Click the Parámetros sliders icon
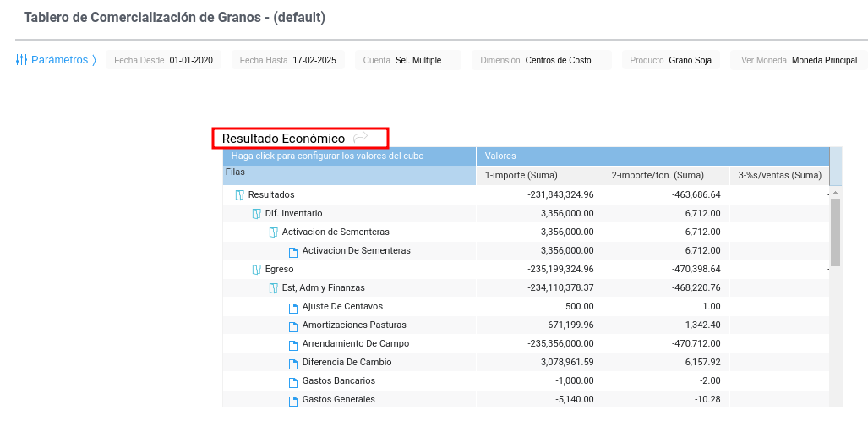Image resolution: width=868 pixels, height=443 pixels. 22,60
